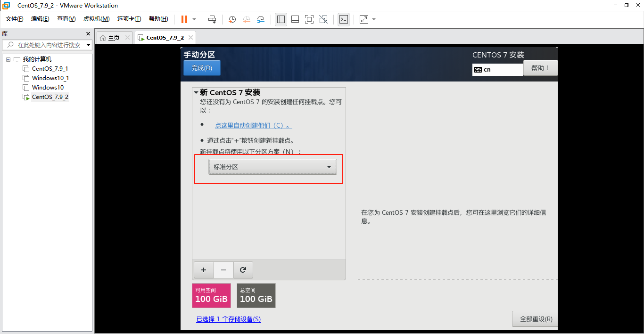Click the unity mode icon
This screenshot has width=644, height=334.
323,19
